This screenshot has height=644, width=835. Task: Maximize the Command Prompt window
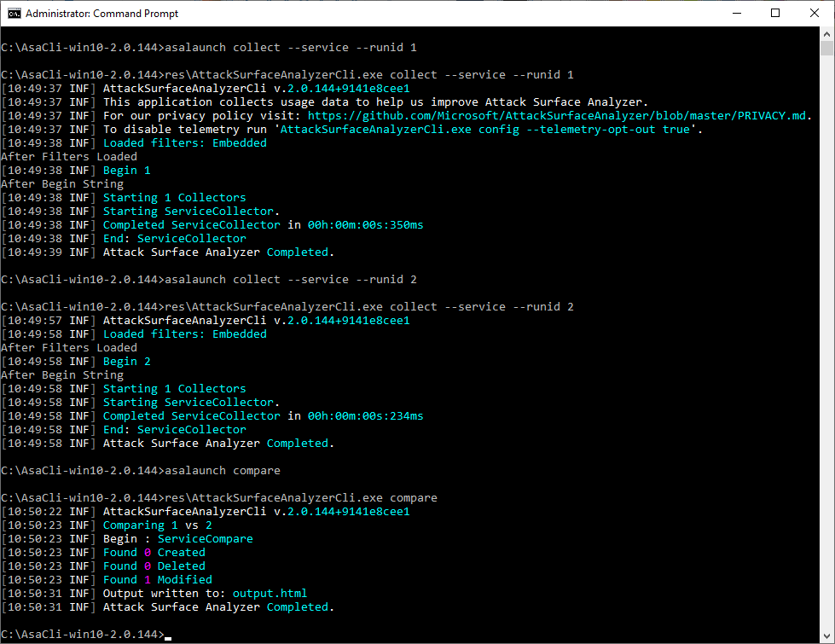point(775,14)
